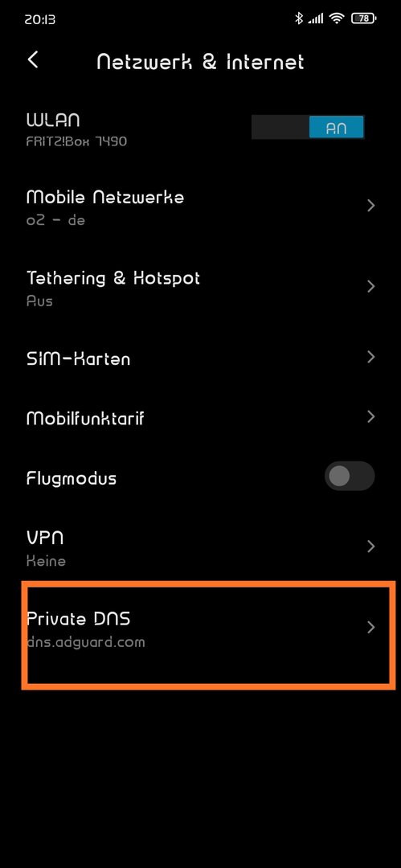Tap the Wi-Fi status bar icon

coord(336,18)
